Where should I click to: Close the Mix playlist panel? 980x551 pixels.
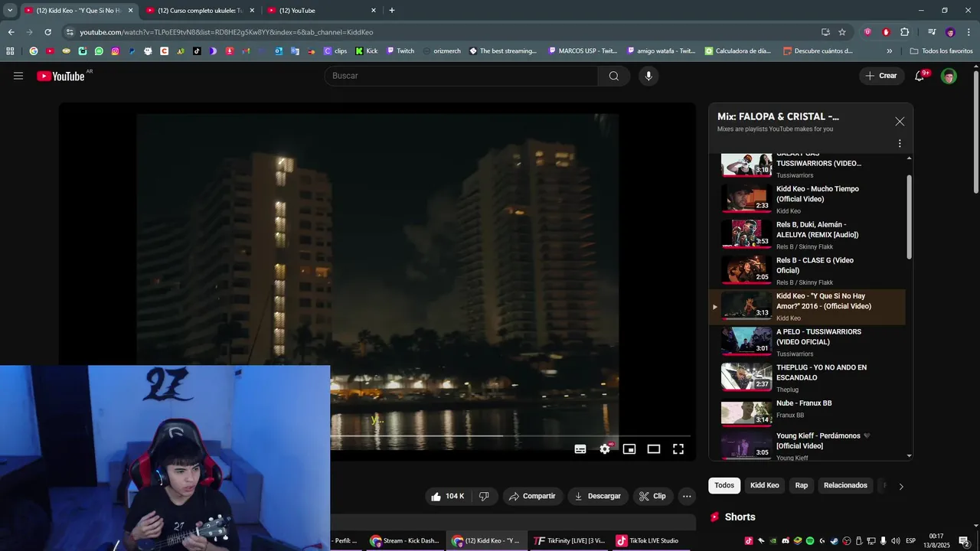(900, 122)
